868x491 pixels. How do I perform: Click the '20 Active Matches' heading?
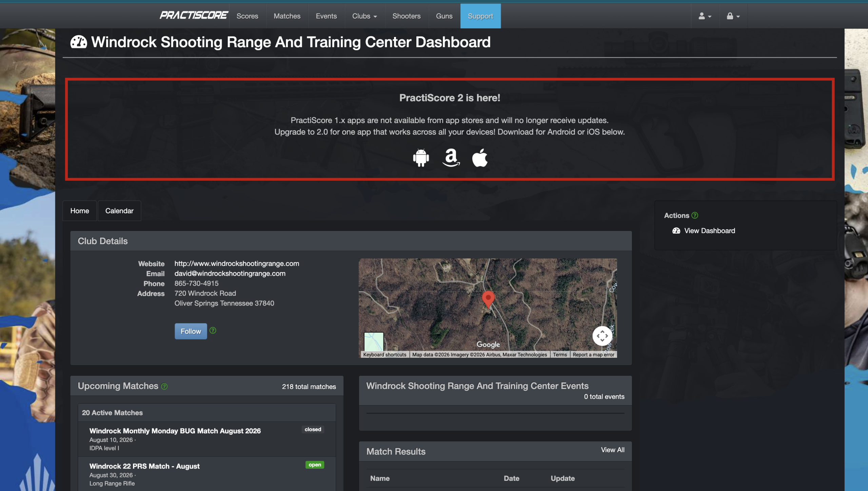click(112, 413)
